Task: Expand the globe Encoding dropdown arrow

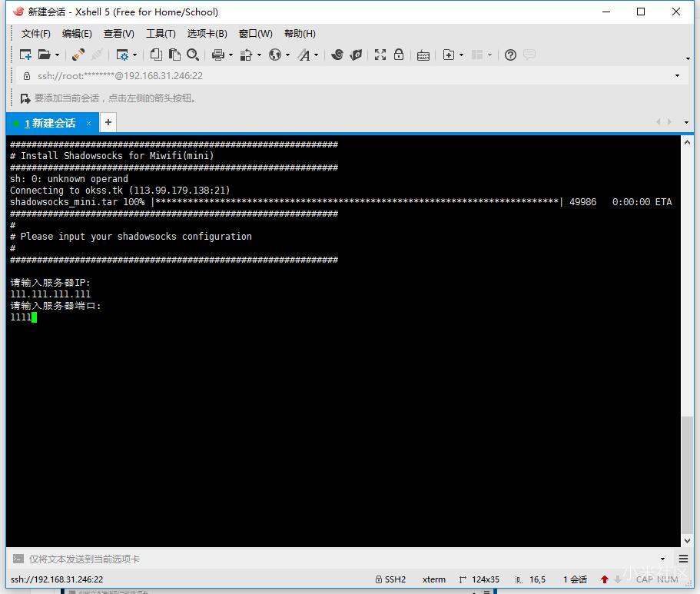Action: coord(287,55)
